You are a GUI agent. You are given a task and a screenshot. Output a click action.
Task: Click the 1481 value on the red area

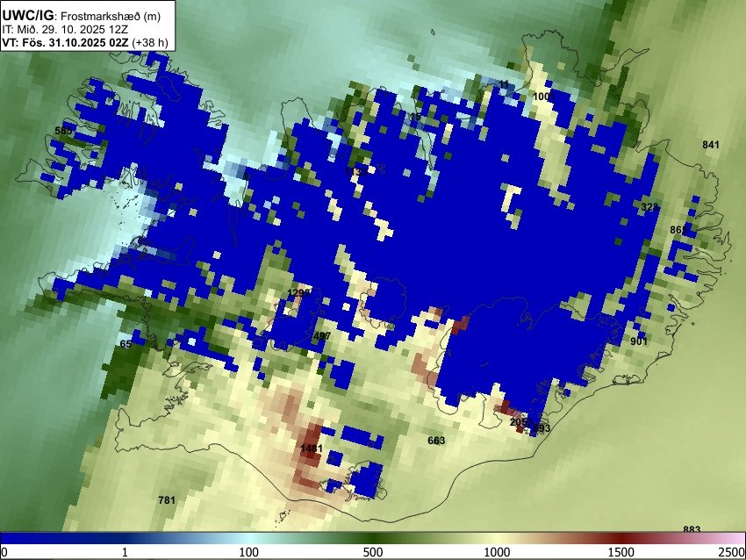click(312, 449)
